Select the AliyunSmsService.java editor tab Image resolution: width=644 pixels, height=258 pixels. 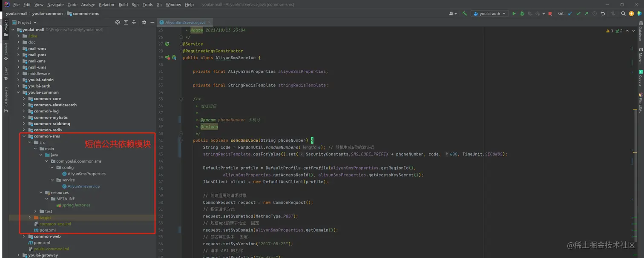(x=185, y=22)
